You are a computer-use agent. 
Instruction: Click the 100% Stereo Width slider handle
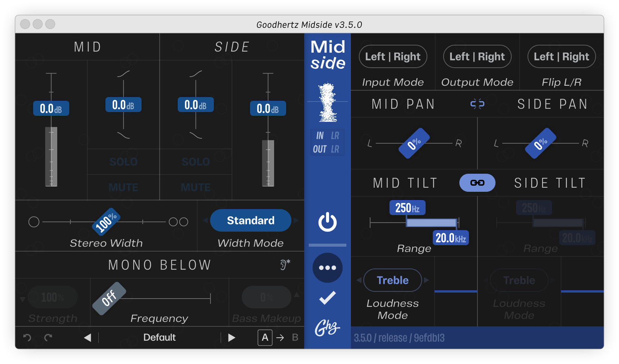[106, 222]
